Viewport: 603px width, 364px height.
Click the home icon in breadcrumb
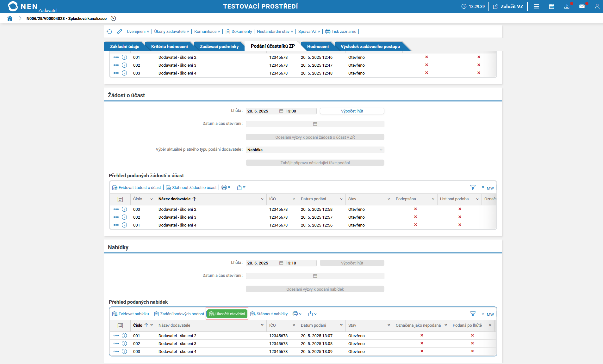pyautogui.click(x=10, y=18)
